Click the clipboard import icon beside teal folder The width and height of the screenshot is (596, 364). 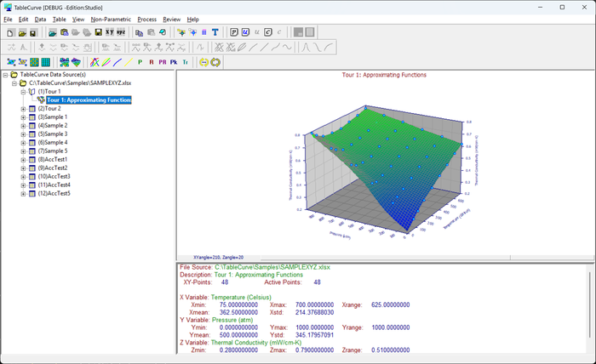coord(64,32)
